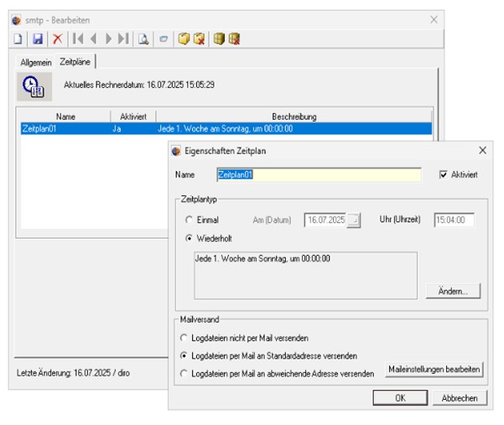504x425 pixels.
Task: Toggle the Aktiviert checkbox
Action: click(x=444, y=174)
